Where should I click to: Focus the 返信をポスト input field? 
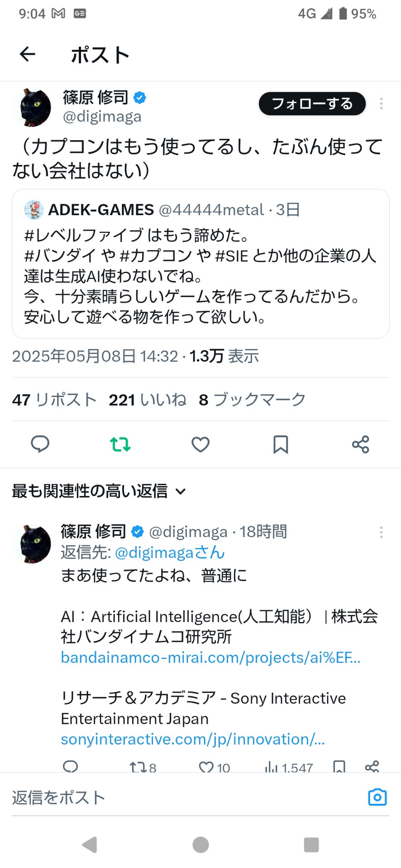[x=181, y=797]
